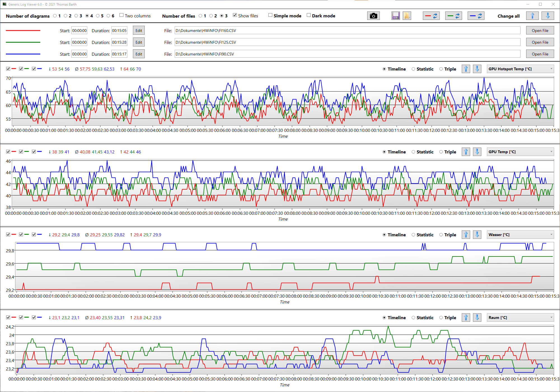Viewport: 560px width, 392px height.
Task: Click the blue line swap icon
Action: coord(476,16)
